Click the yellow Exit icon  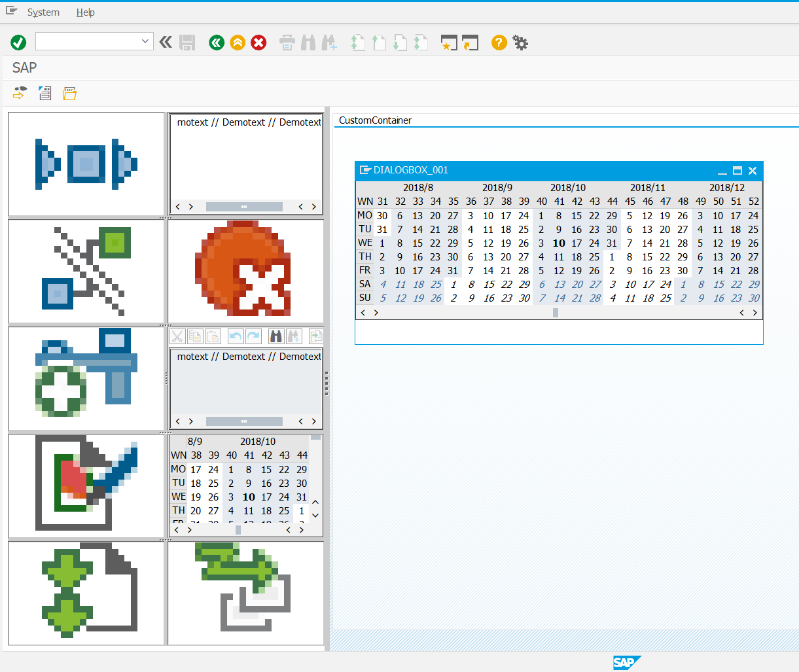click(238, 43)
